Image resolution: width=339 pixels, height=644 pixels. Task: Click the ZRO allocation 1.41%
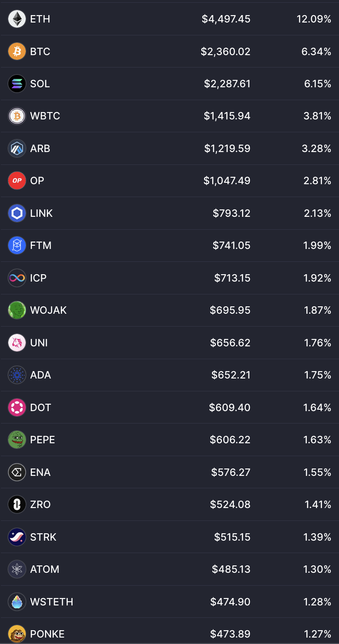coord(318,504)
